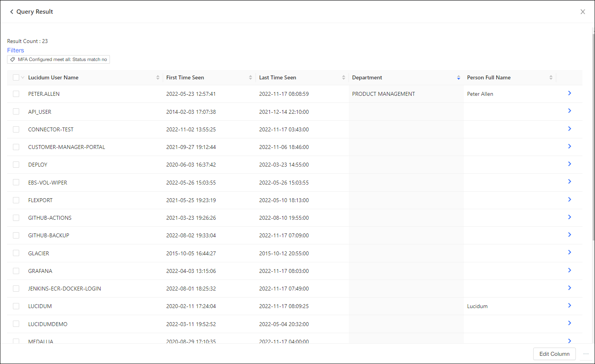The width and height of the screenshot is (595, 364).
Task: Open details arrow for JENKINS-ECR-DOCKER-LOGIN row
Action: click(570, 288)
